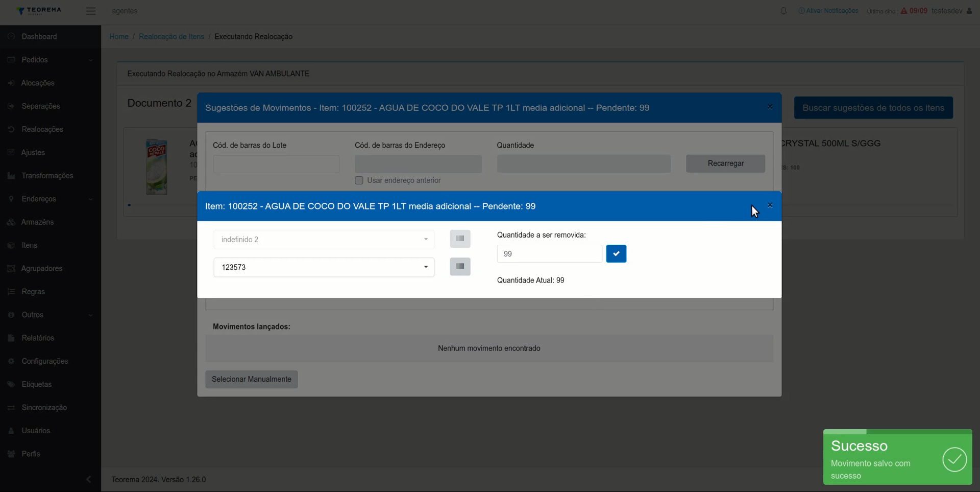Open the testesdev user profile icon
980x492 pixels.
pos(969,11)
